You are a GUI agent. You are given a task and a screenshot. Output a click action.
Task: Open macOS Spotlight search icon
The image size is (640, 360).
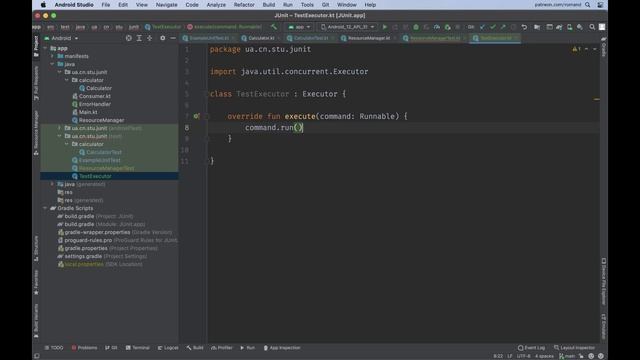[x=587, y=5]
